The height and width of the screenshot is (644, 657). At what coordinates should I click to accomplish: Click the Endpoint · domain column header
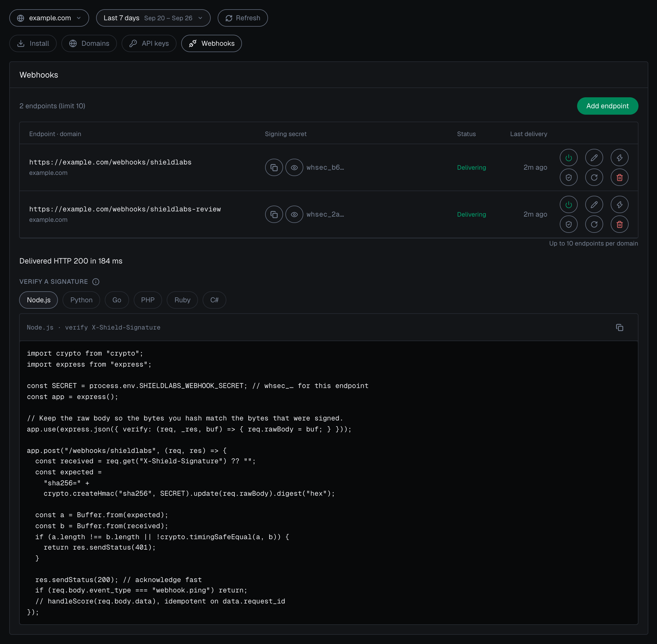click(55, 134)
